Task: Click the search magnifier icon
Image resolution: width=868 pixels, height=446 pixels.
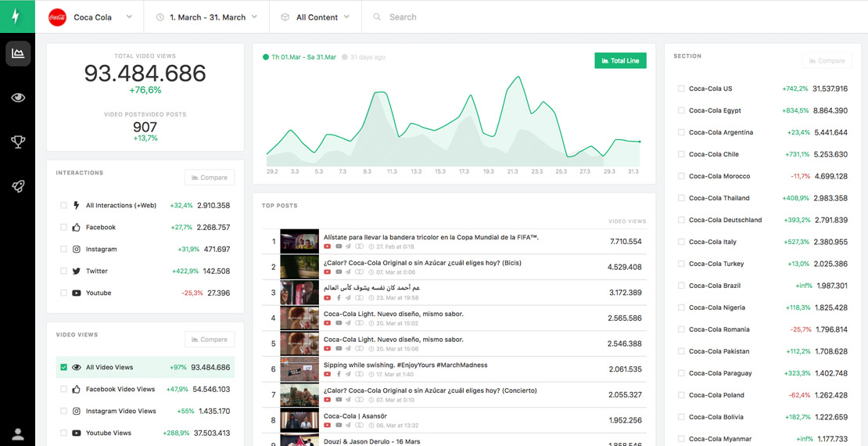Action: point(377,17)
